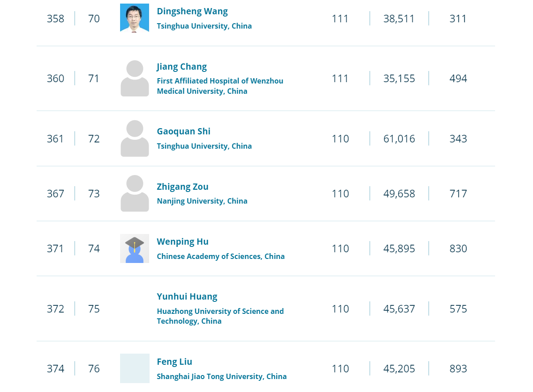
Task: Open Wenping Hu profile link
Action: 183,242
